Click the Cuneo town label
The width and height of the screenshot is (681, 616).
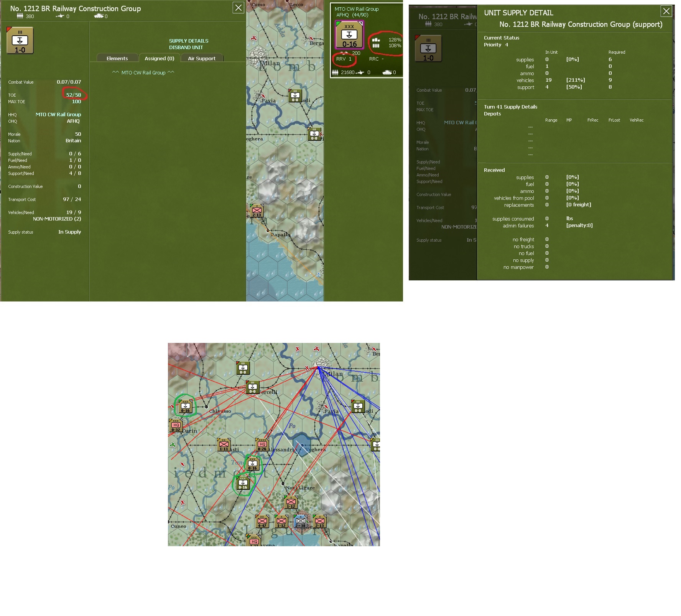178,526
